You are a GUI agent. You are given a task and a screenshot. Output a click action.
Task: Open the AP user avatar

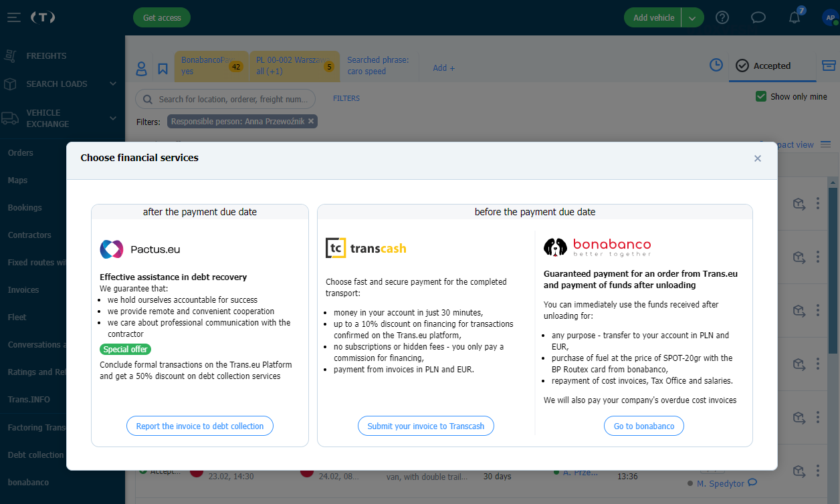coord(829,17)
